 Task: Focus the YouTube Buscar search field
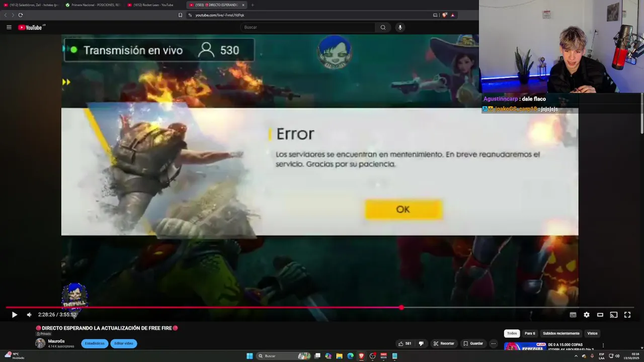[x=307, y=27]
